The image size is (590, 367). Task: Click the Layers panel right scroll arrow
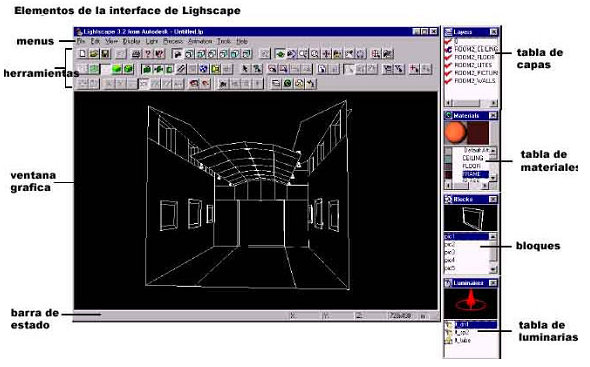tap(494, 102)
